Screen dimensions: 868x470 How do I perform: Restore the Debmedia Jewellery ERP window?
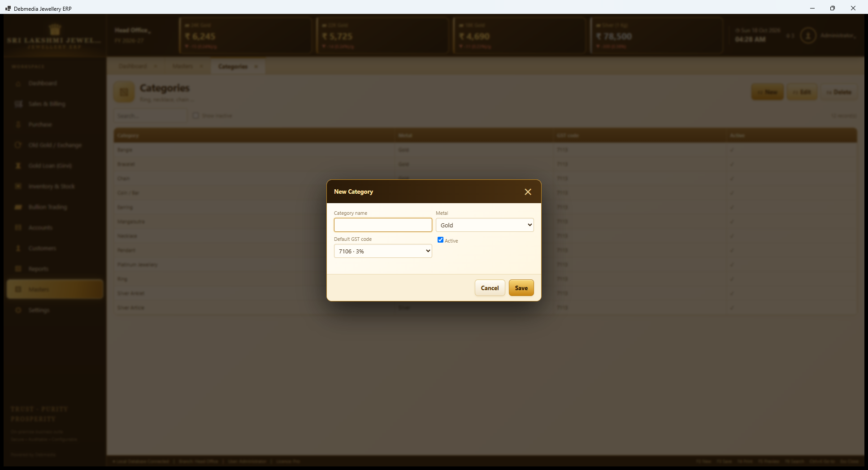(x=833, y=8)
